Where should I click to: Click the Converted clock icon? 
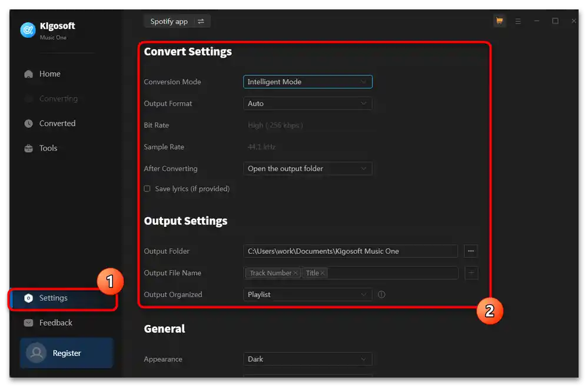pyautogui.click(x=28, y=124)
